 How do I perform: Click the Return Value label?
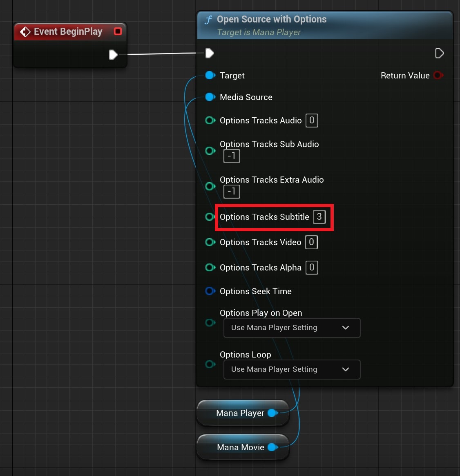click(x=405, y=76)
